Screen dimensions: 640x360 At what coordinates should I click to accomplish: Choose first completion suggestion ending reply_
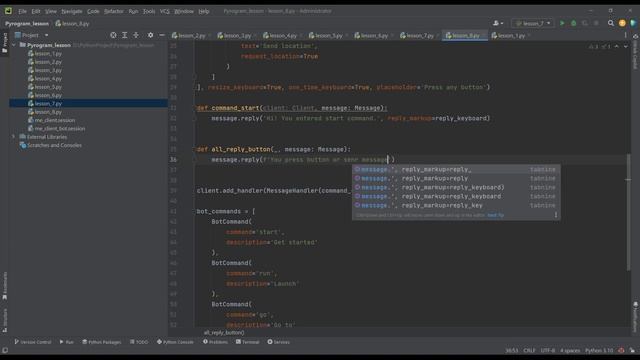[x=456, y=169]
